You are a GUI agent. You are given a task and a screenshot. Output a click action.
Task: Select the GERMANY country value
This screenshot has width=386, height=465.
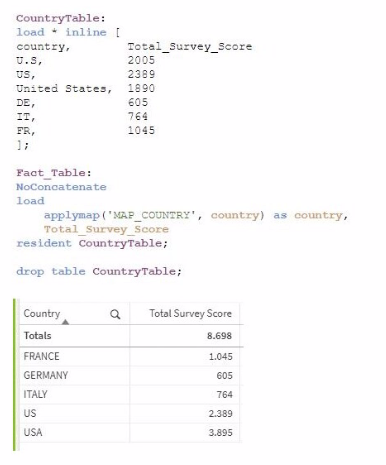(x=46, y=375)
